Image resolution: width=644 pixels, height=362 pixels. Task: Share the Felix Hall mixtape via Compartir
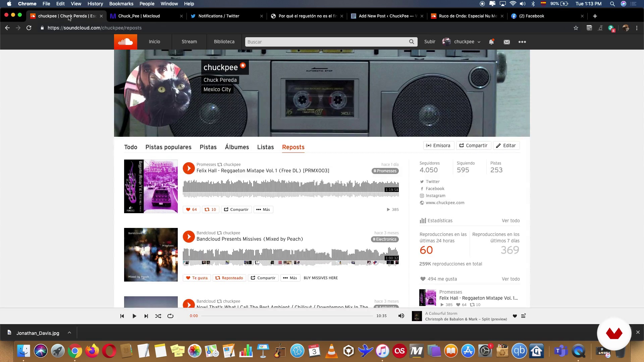point(236,209)
